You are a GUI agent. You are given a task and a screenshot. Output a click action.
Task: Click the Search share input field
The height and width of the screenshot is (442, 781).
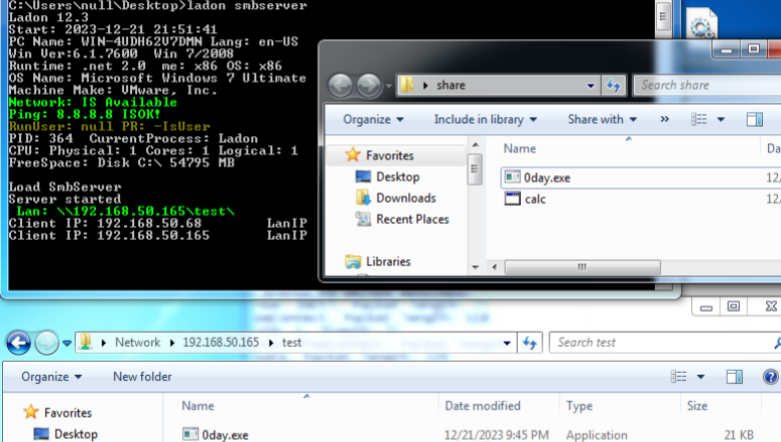point(707,85)
